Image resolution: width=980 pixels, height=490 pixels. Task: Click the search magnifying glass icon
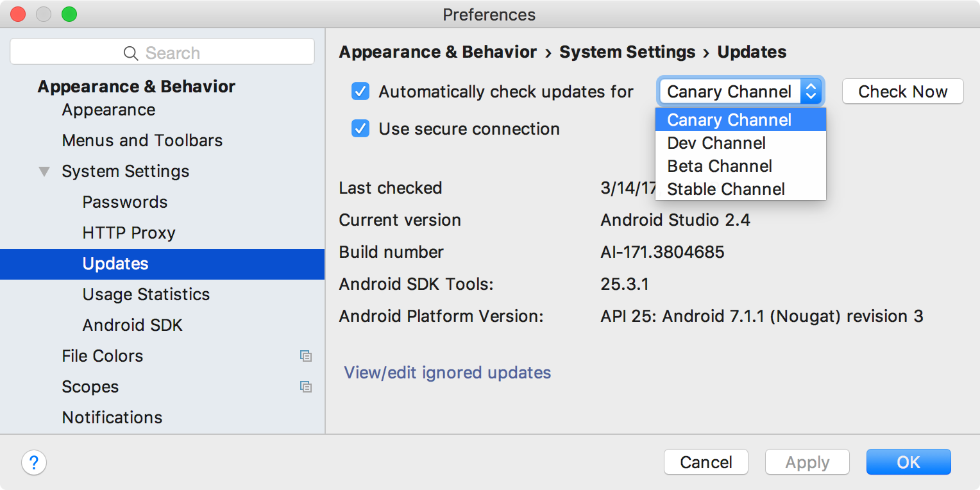[131, 52]
